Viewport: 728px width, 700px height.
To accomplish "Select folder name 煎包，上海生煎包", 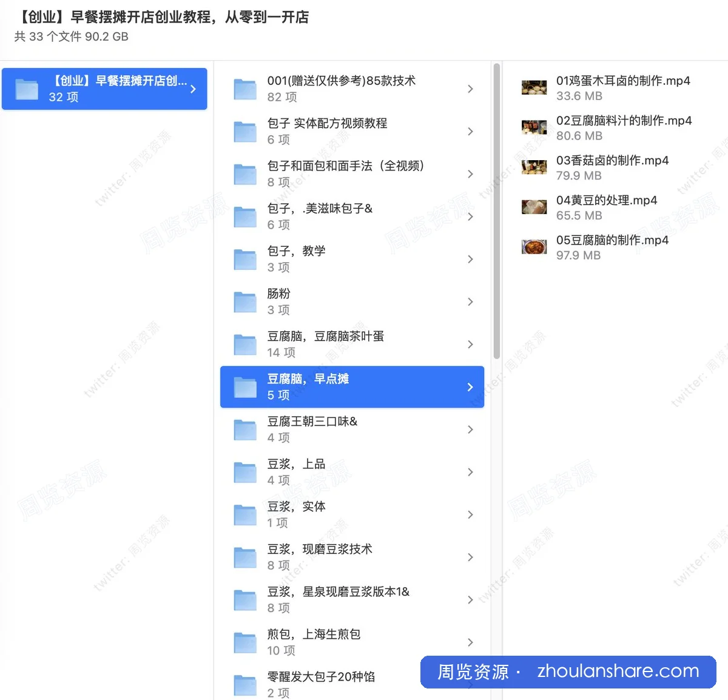I will click(314, 634).
